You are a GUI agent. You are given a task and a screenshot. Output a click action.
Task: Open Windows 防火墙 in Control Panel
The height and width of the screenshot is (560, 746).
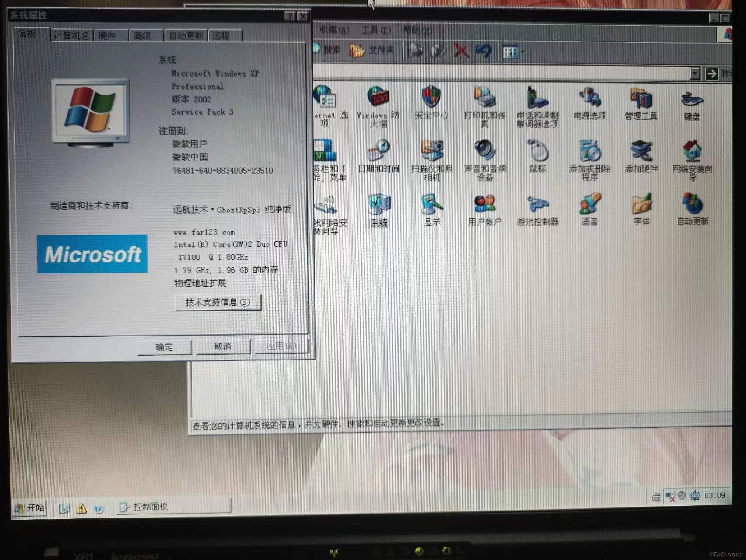(378, 106)
